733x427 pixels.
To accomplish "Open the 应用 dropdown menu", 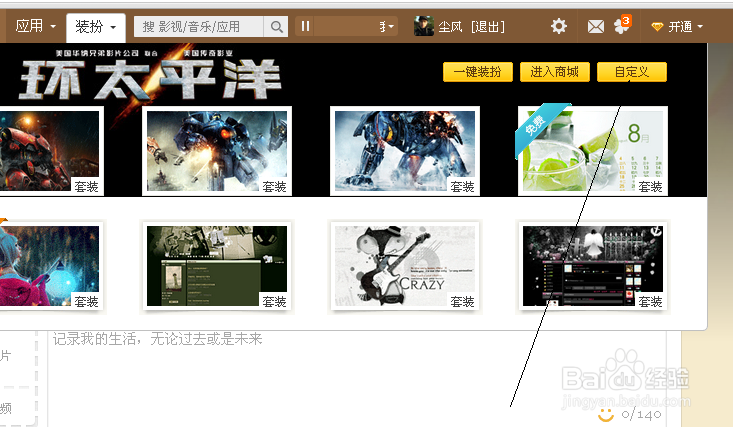I will tap(36, 27).
